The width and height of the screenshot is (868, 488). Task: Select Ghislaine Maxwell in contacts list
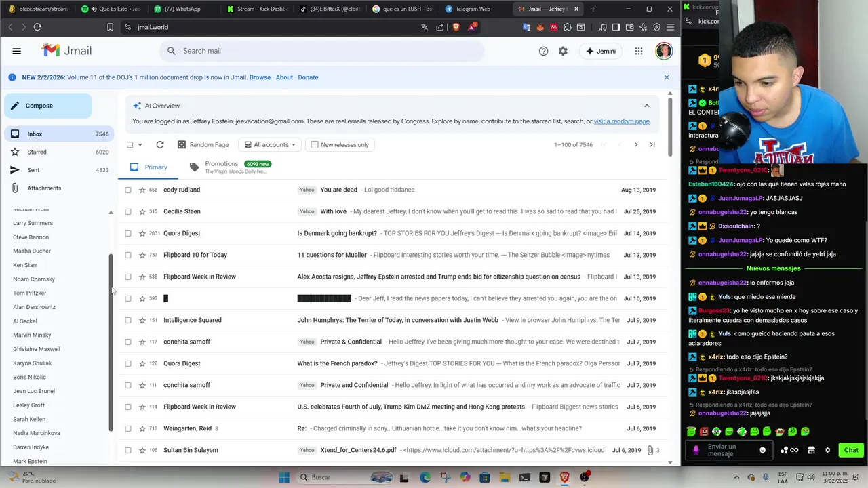click(37, 349)
